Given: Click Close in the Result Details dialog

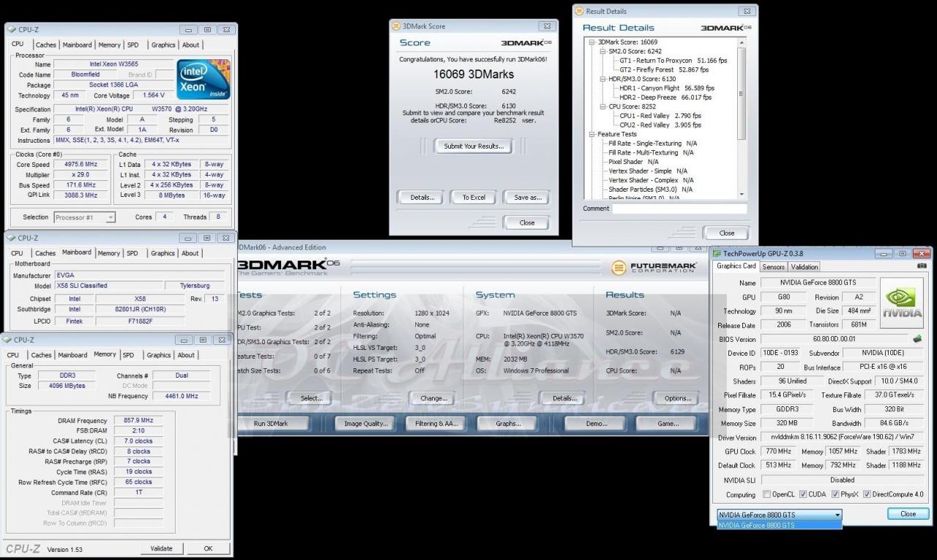Looking at the screenshot, I should point(727,233).
